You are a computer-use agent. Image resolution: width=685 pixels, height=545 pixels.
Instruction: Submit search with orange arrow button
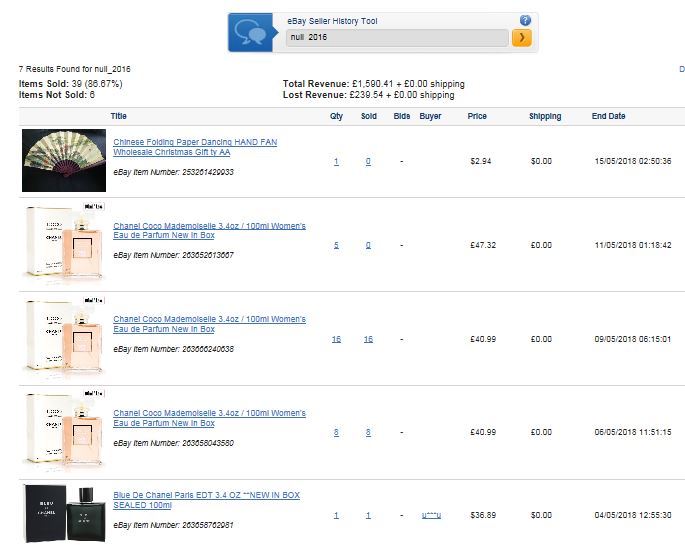(x=522, y=38)
